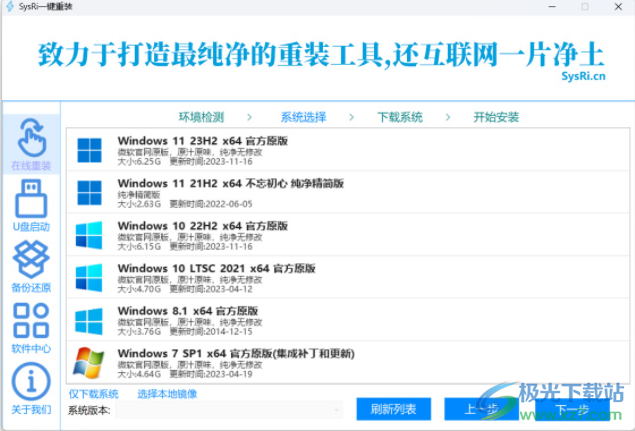The width and height of the screenshot is (635, 431).
Task: Click the 选择本地镜像 link
Action: [x=167, y=394]
